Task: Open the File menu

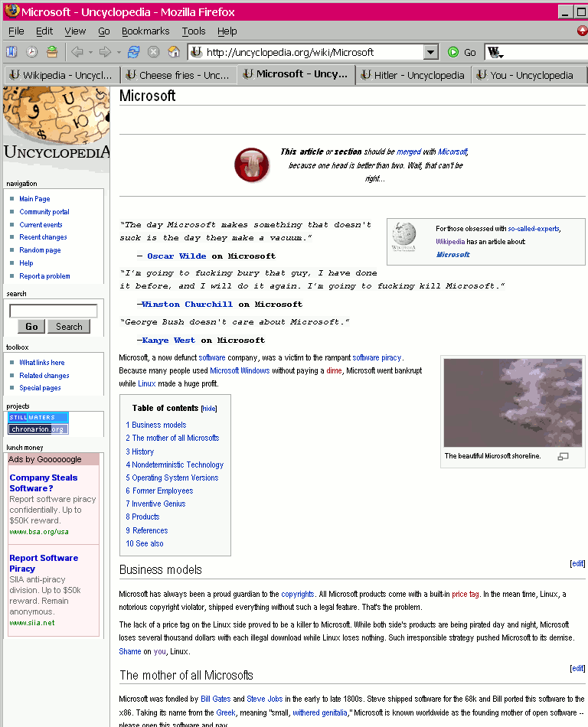Action: (x=16, y=31)
